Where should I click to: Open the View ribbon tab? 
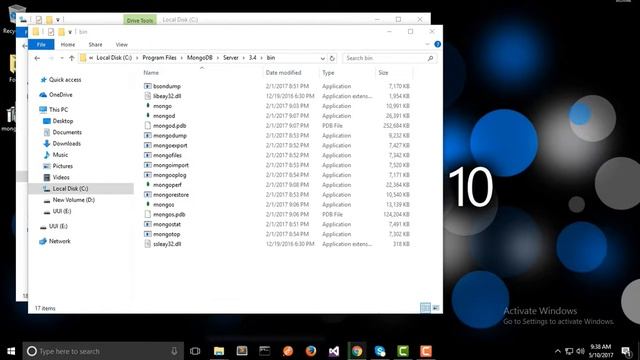pyautogui.click(x=122, y=44)
